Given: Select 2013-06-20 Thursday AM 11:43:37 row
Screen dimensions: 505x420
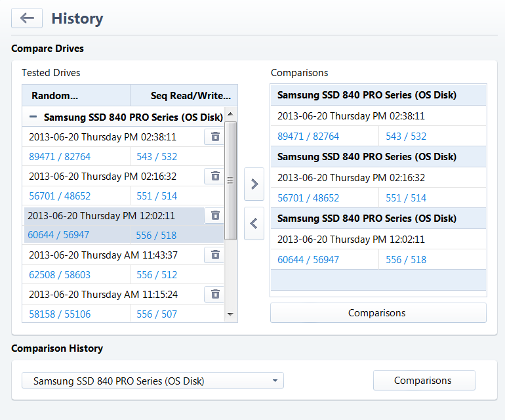Looking at the screenshot, I should pyautogui.click(x=103, y=255).
